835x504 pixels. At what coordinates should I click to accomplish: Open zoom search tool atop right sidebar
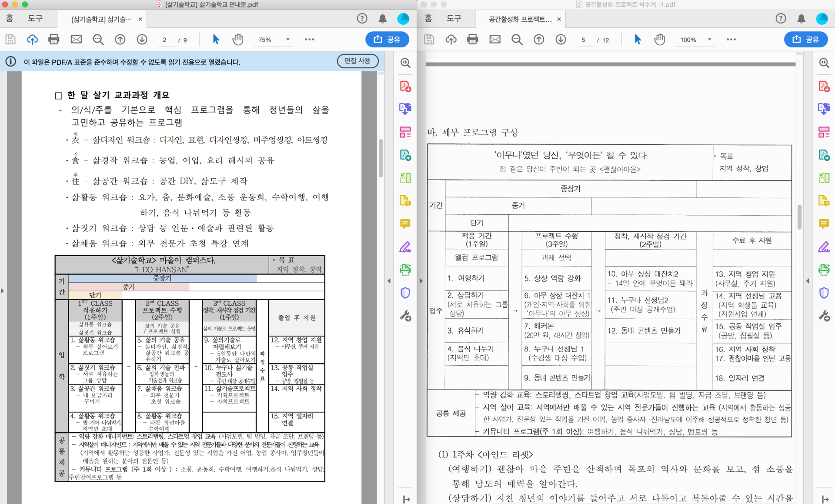824,63
